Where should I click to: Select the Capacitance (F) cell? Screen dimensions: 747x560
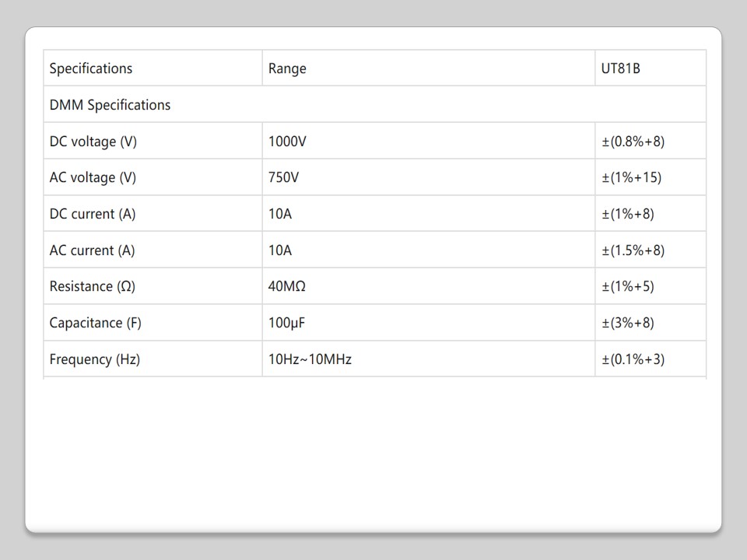click(96, 323)
